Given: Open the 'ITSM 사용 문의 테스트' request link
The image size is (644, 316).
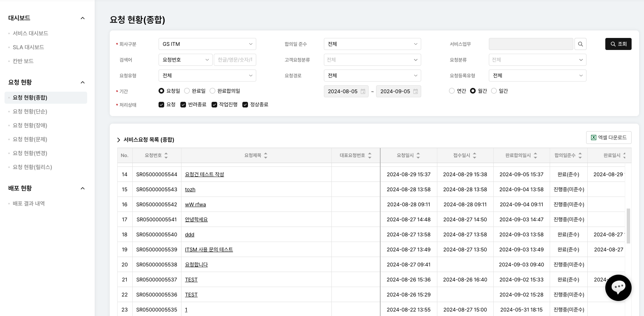Looking at the screenshot, I should 209,249.
